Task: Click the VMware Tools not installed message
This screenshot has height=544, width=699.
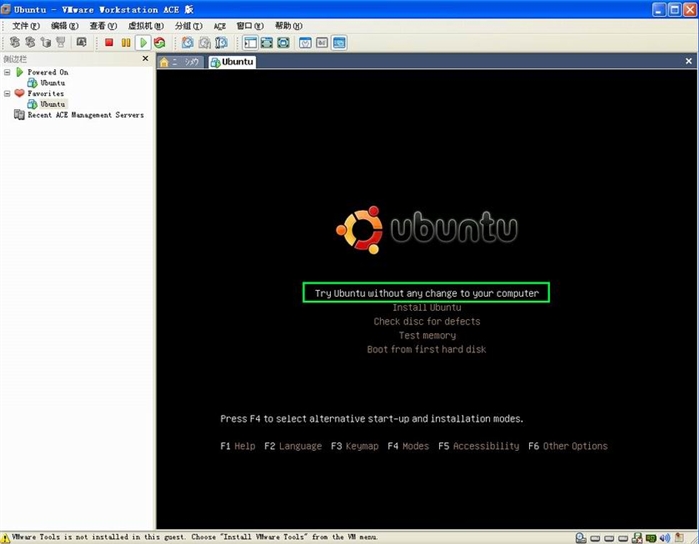Action: point(195,537)
